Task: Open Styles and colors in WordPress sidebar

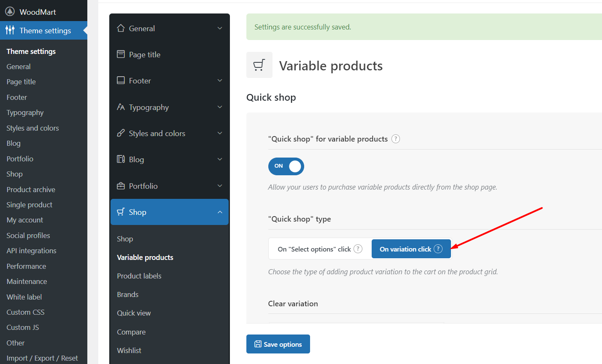Action: click(x=32, y=128)
